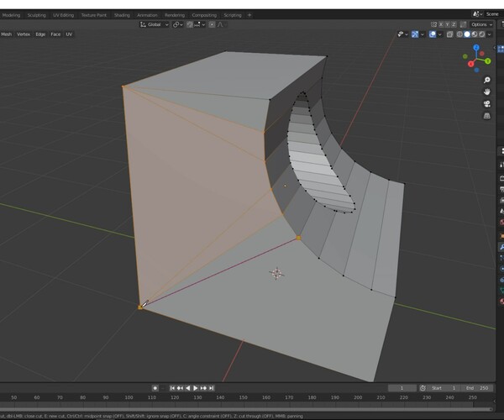Click the Scene name field
504x420 pixels.
tap(493, 14)
